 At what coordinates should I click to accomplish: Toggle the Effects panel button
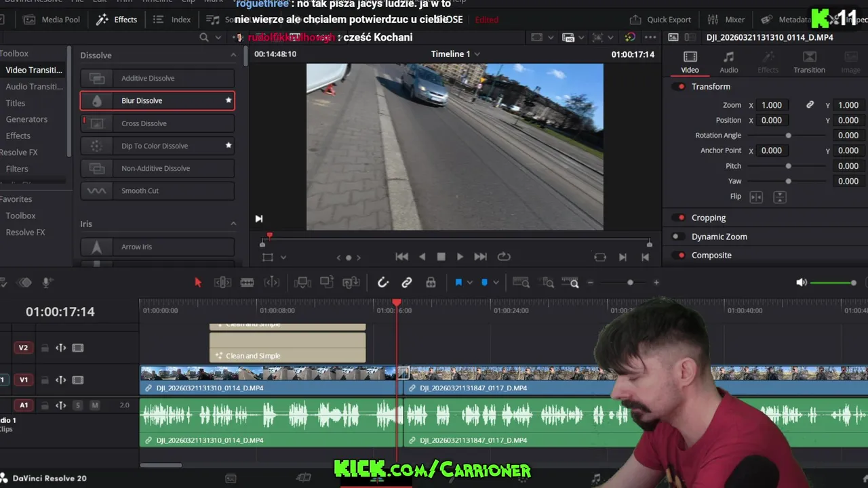point(117,20)
